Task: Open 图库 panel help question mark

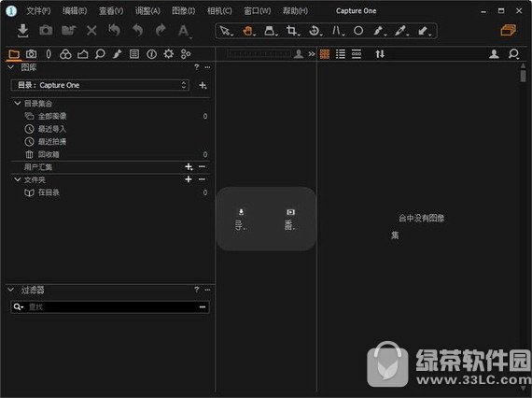Action: [196, 67]
